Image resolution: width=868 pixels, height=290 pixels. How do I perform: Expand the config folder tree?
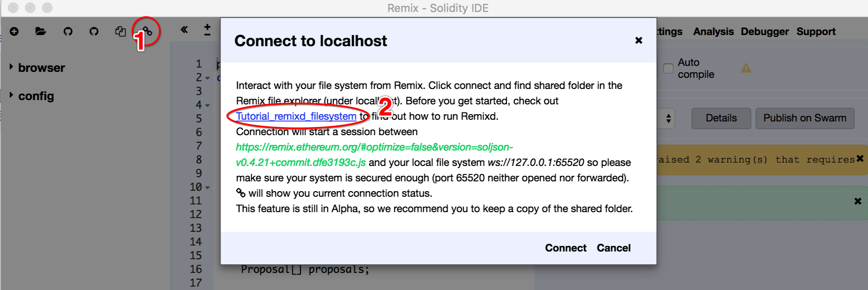click(12, 95)
